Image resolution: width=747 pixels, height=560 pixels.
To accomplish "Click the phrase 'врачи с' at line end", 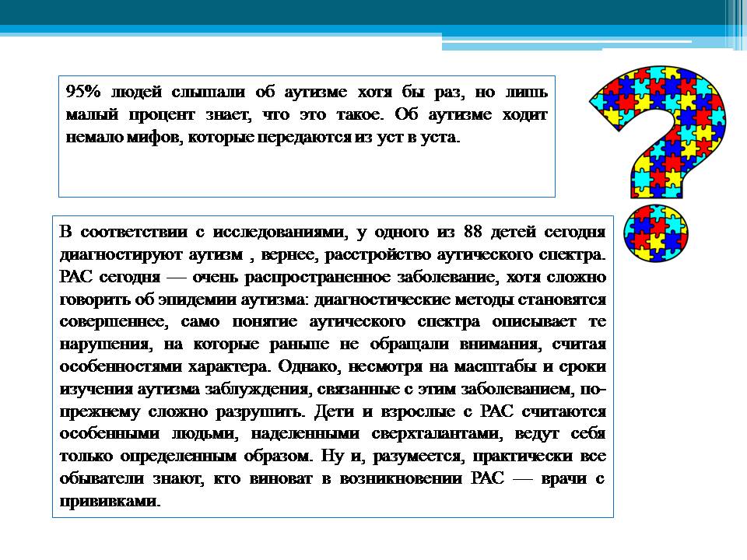I will (x=573, y=478).
